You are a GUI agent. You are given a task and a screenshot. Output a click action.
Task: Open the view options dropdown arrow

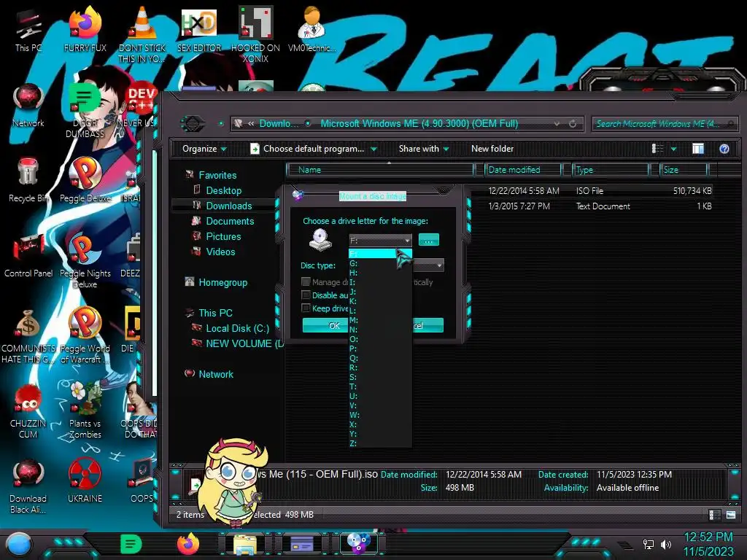point(673,149)
